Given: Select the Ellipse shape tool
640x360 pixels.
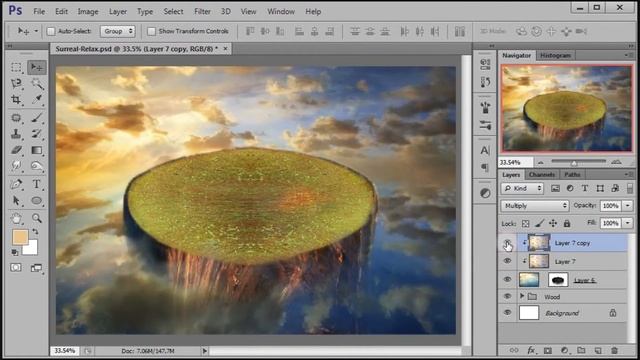Looking at the screenshot, I should [37, 200].
